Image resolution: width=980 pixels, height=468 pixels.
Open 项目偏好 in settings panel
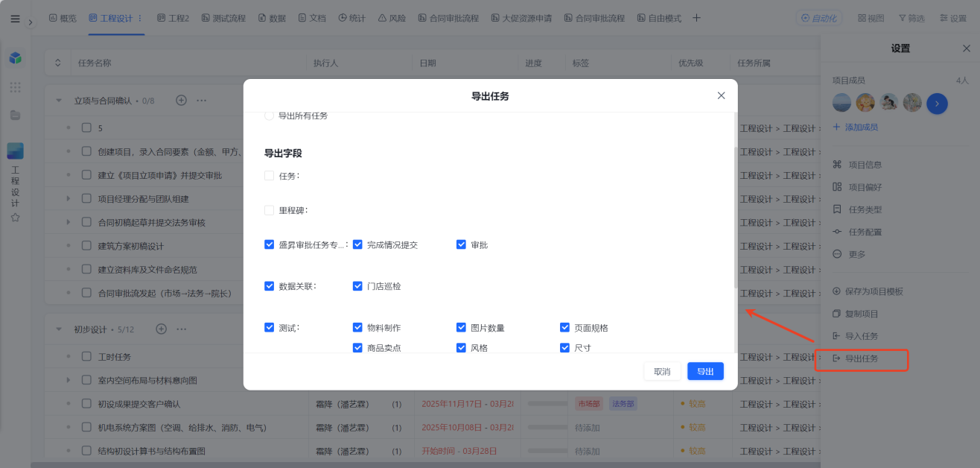click(x=857, y=187)
